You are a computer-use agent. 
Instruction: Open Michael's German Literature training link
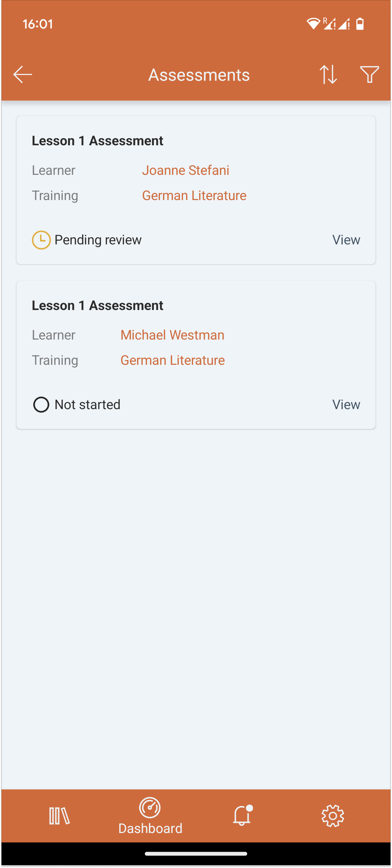(173, 360)
